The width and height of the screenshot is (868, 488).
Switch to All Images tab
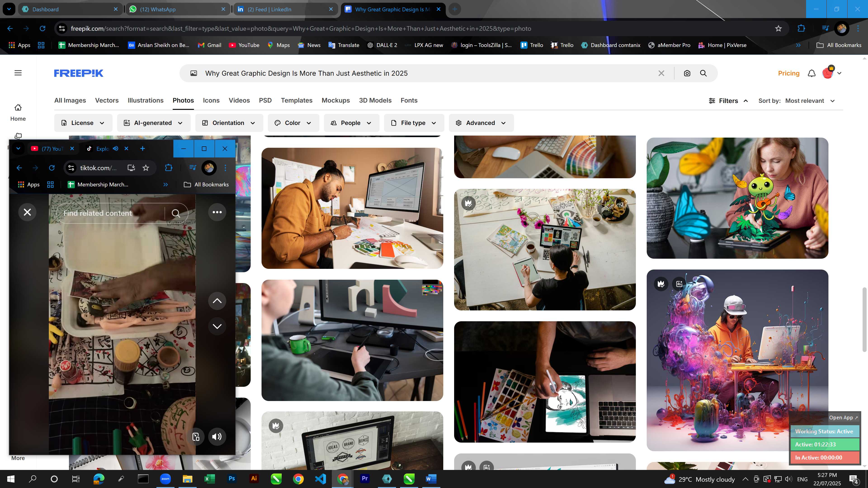[x=70, y=100]
